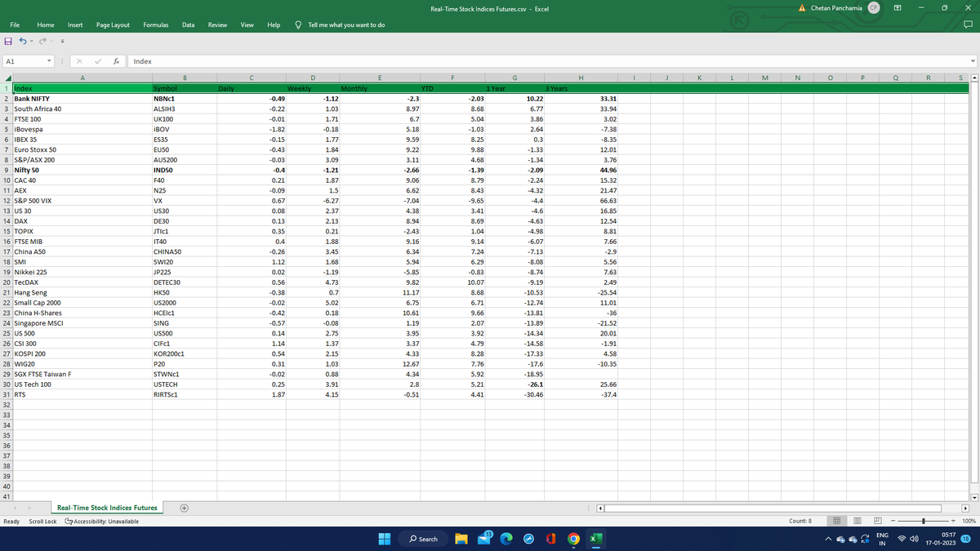
Task: Select the Bank NIFTY cell
Action: pos(82,98)
